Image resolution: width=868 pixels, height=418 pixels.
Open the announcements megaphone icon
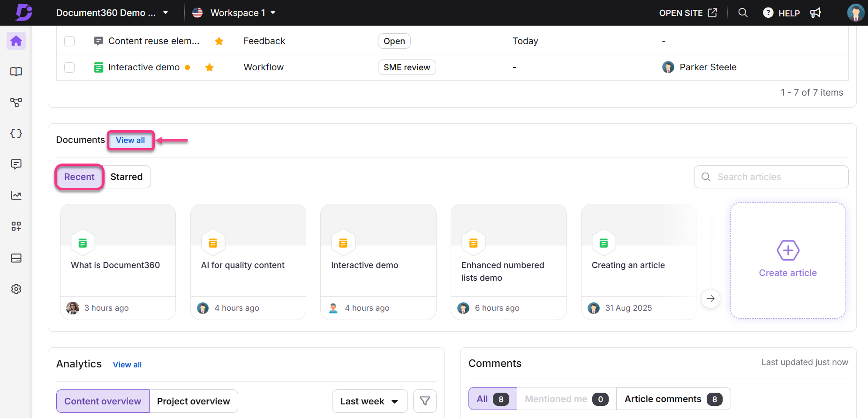(815, 13)
